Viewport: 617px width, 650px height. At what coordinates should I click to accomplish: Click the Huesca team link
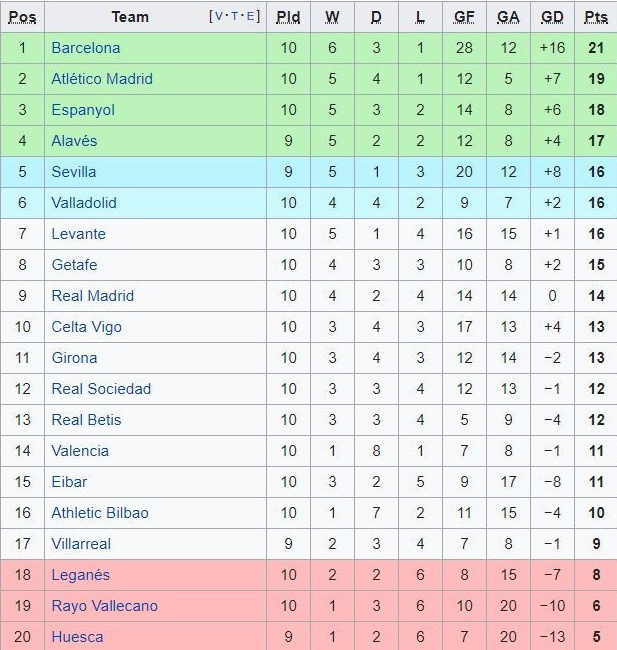pos(77,637)
